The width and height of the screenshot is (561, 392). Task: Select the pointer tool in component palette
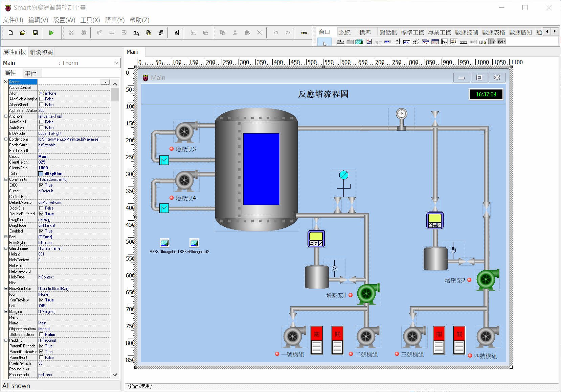[x=324, y=42]
